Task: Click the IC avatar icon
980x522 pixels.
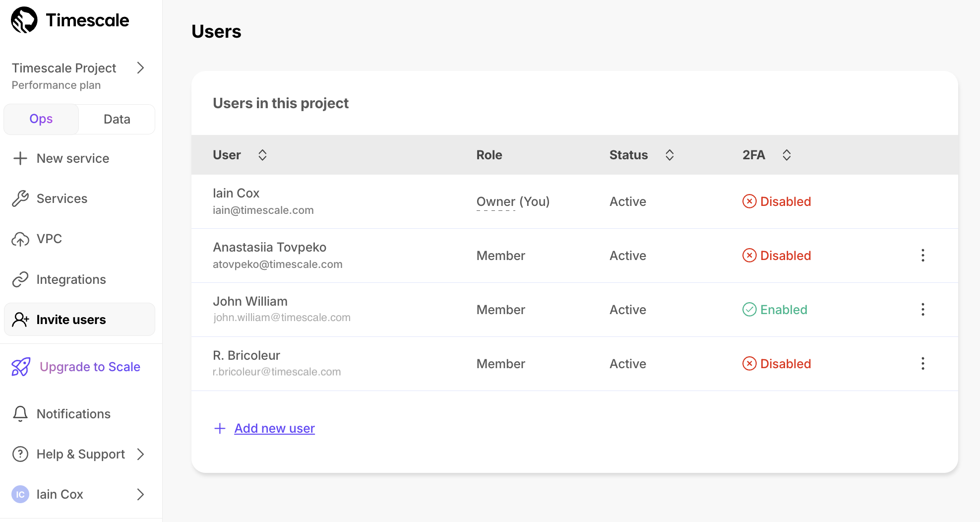Action: (x=20, y=494)
